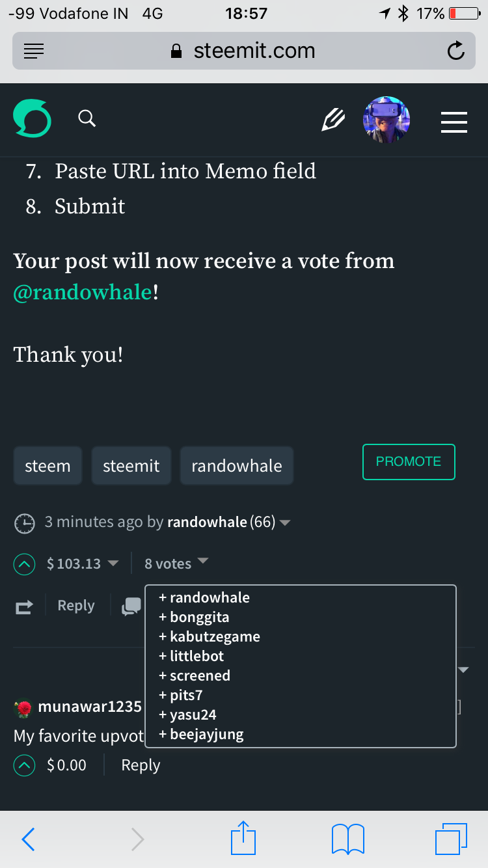Open the write post pencil icon
Image resolution: width=488 pixels, height=868 pixels.
[x=333, y=120]
